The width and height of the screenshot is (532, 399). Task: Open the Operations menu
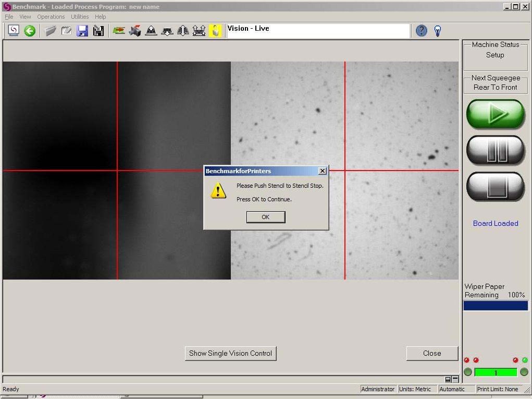51,17
